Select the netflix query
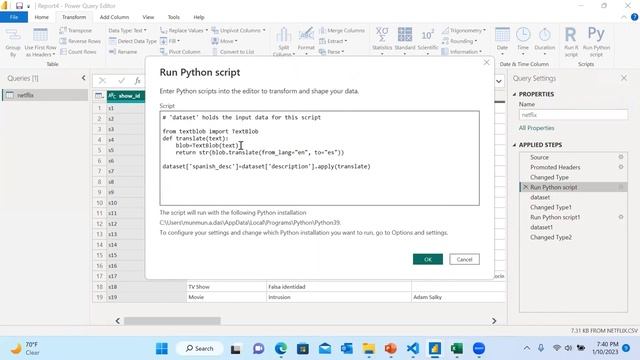Screen dimensions: 640x360 pos(45,95)
